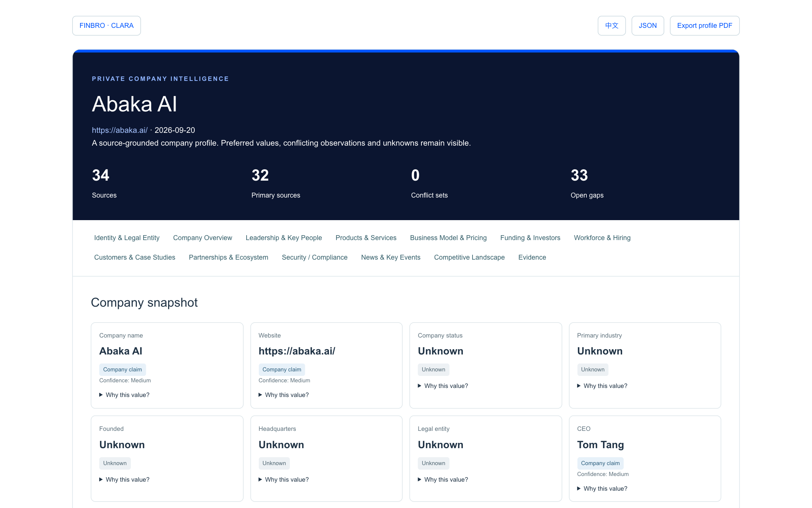Screen dimensions: 812x508
Task: Open the https://abaka.ai/ link in header
Action: 120,130
